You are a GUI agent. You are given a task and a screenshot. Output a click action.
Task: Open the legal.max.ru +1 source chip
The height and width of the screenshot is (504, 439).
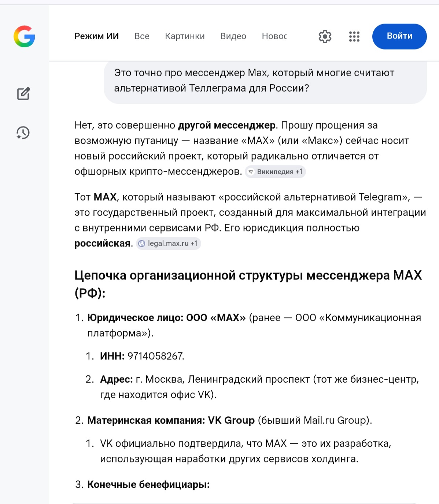point(169,244)
